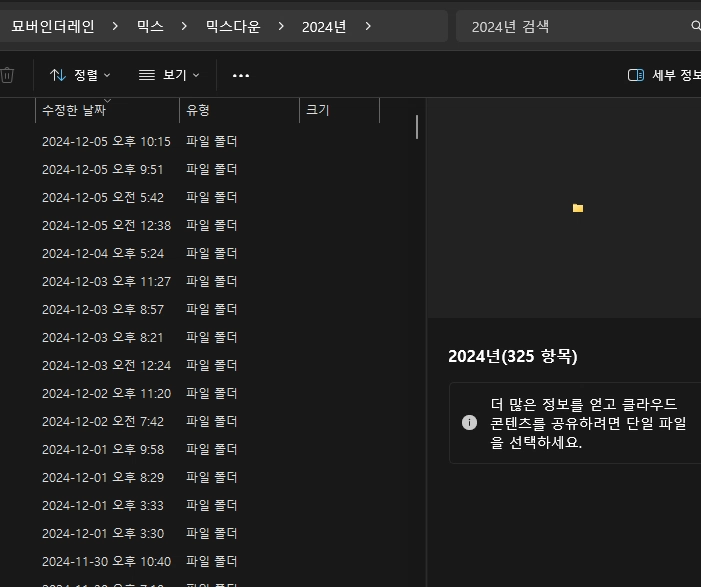Expand the chevron after 2024년 in breadcrumb
This screenshot has height=587, width=701.
pos(368,27)
